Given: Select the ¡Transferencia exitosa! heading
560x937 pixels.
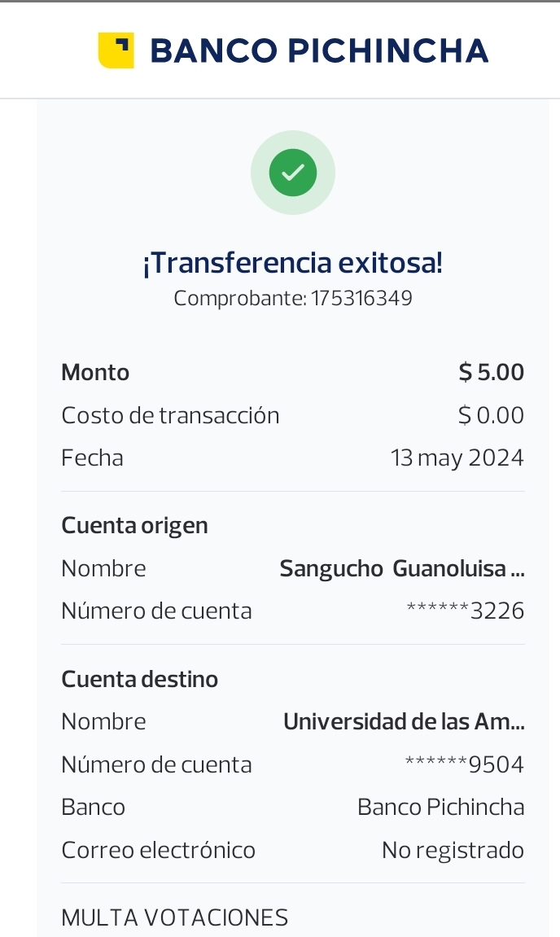Looking at the screenshot, I should 293,263.
